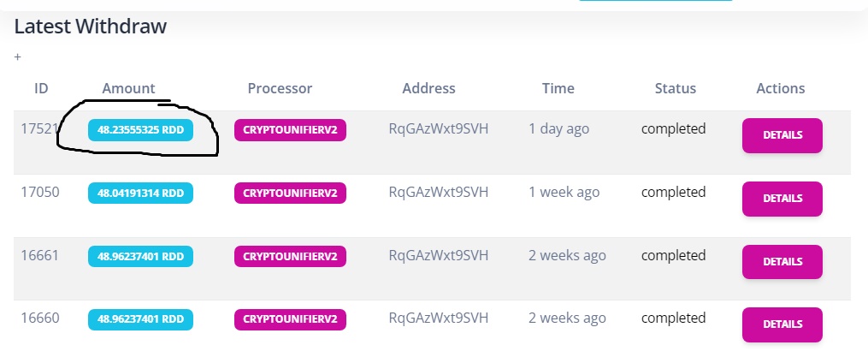Click the Time column header

coord(558,89)
